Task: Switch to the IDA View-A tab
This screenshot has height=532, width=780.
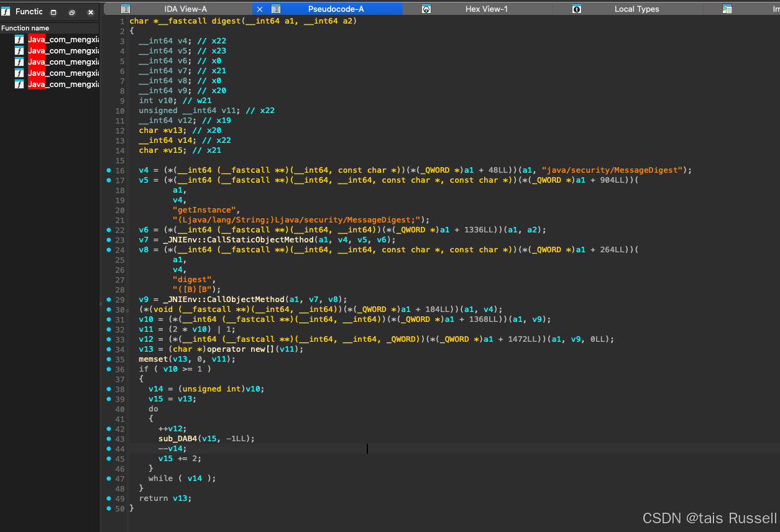Action: click(185, 9)
